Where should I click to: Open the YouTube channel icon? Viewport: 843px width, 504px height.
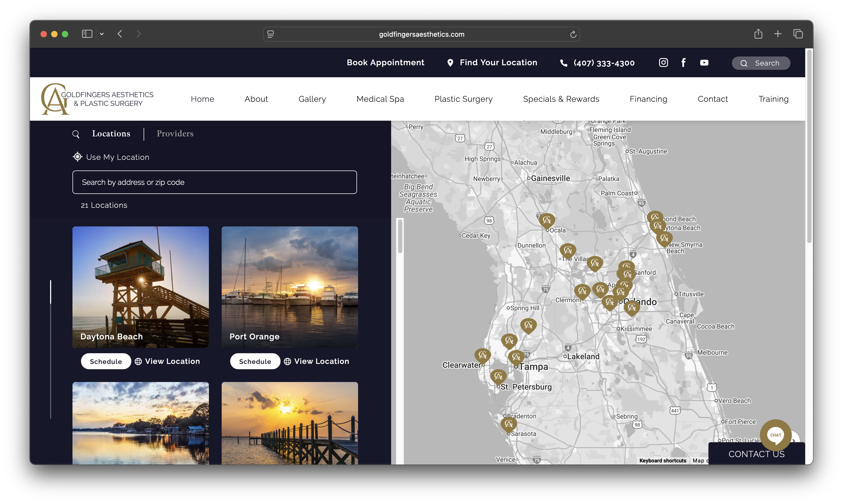704,63
